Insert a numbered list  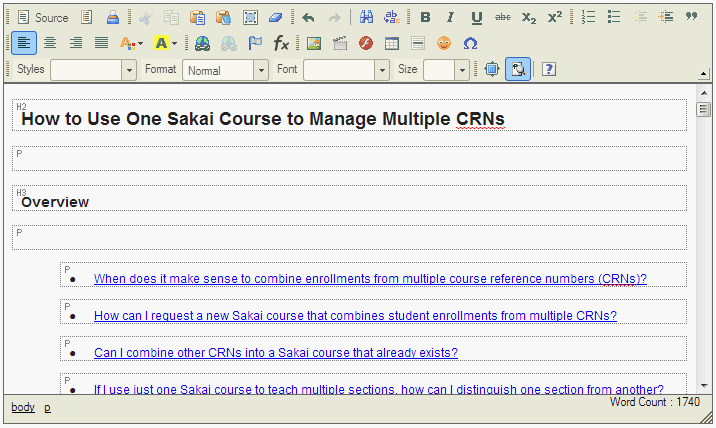[588, 18]
